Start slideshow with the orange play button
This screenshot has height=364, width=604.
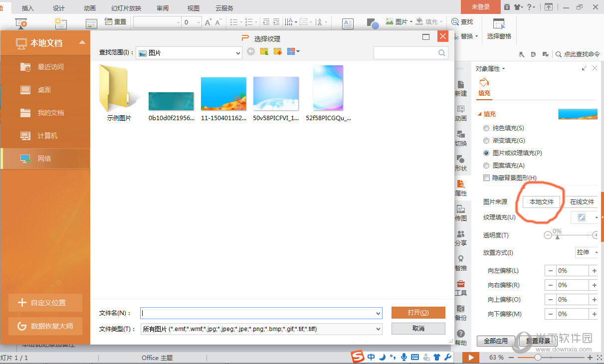point(470,357)
